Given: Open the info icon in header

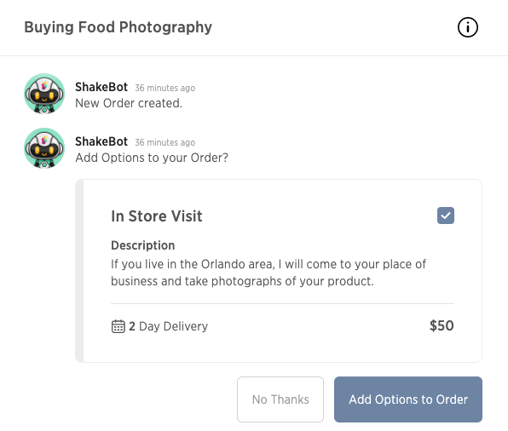Looking at the screenshot, I should 467,27.
